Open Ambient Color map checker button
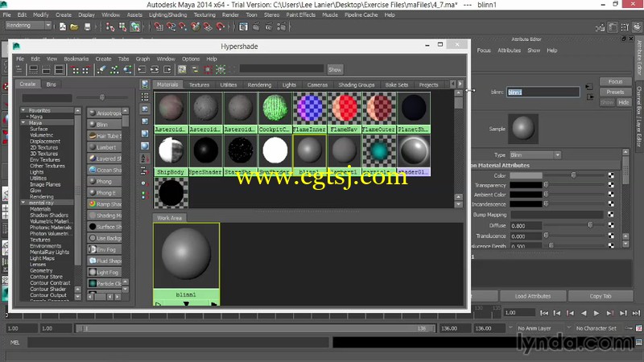 click(x=611, y=195)
